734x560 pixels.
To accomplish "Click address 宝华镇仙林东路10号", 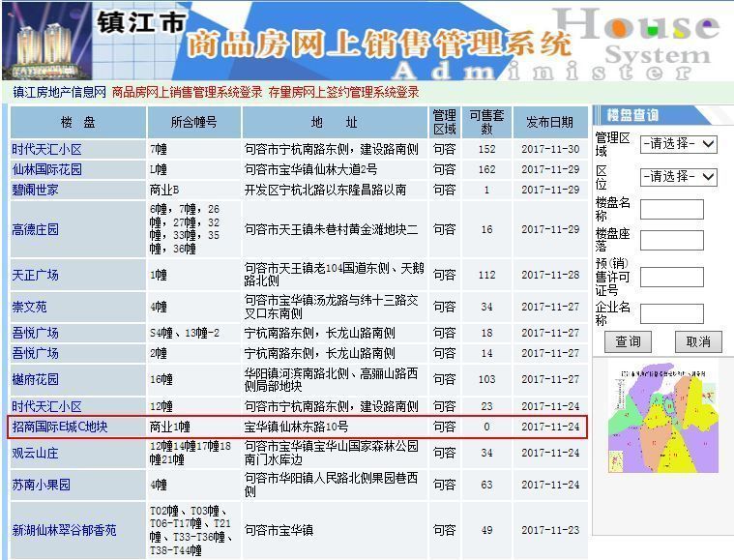I will [x=296, y=427].
